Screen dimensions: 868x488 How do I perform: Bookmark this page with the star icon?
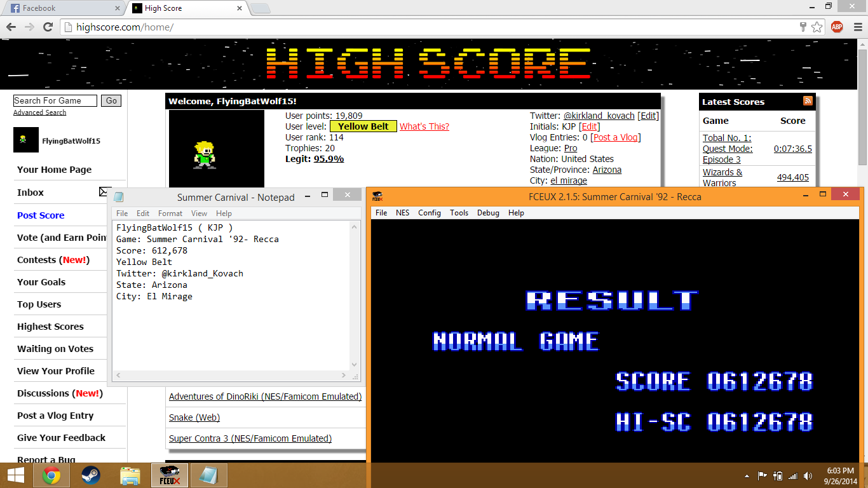tap(817, 27)
